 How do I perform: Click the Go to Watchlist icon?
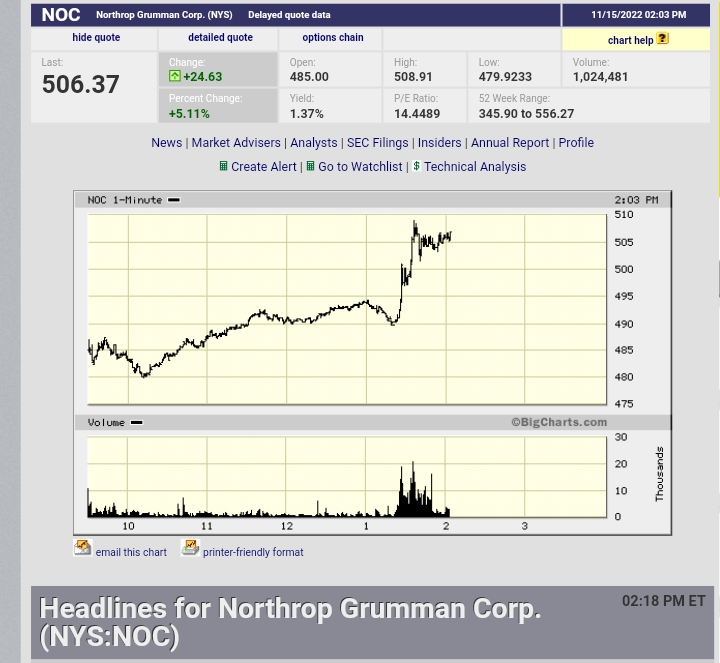310,166
